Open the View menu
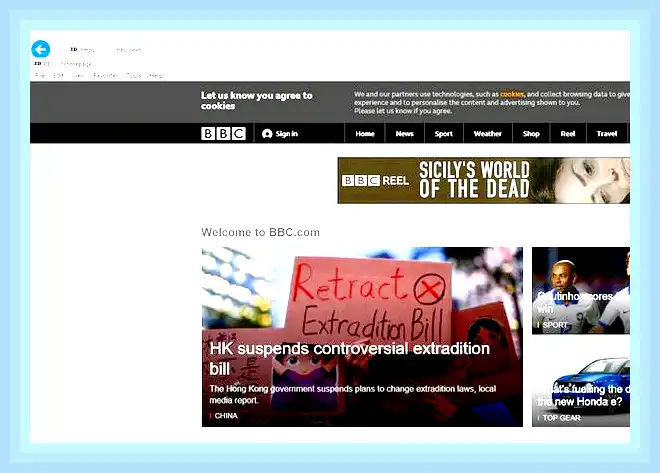This screenshot has width=660, height=473. point(78,75)
